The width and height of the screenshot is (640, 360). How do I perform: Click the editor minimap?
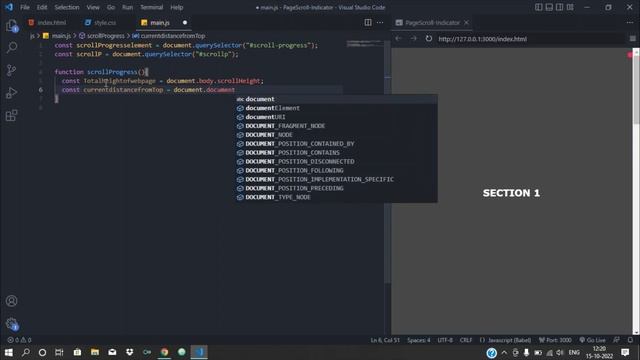[x=364, y=44]
